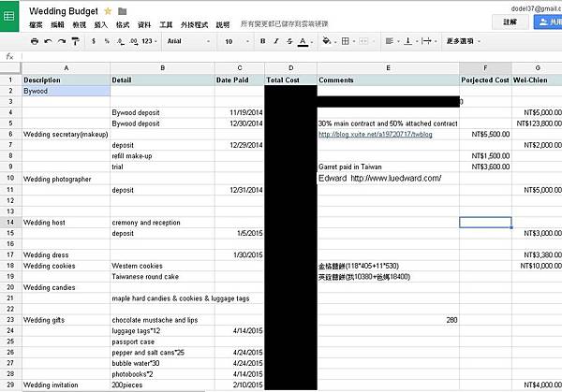Select column F header
Screen dimensions: 562x392
click(485, 68)
